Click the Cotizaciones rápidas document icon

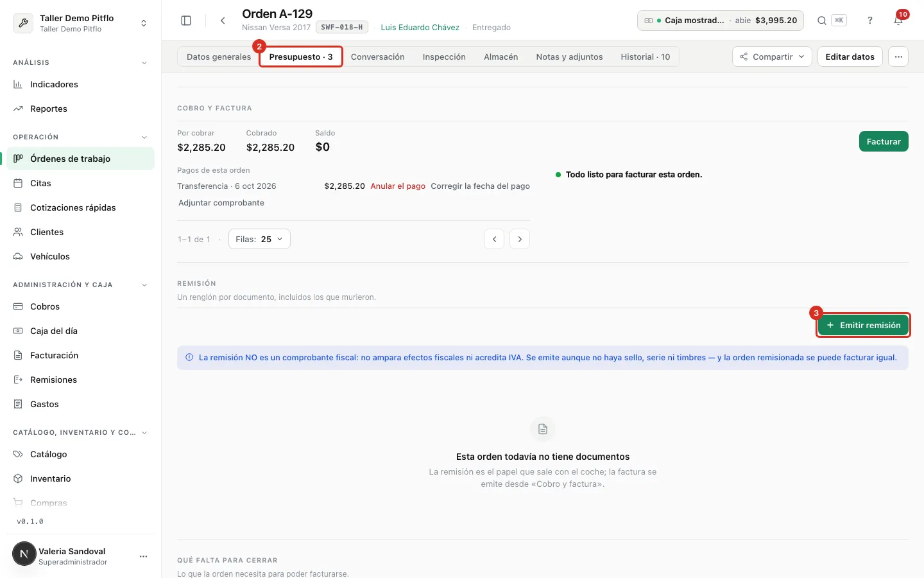pos(18,207)
